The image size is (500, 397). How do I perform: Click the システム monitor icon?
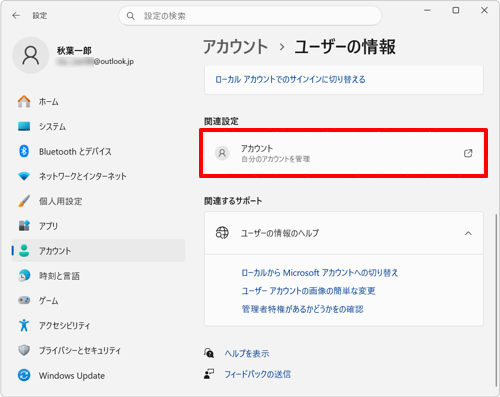coord(24,126)
